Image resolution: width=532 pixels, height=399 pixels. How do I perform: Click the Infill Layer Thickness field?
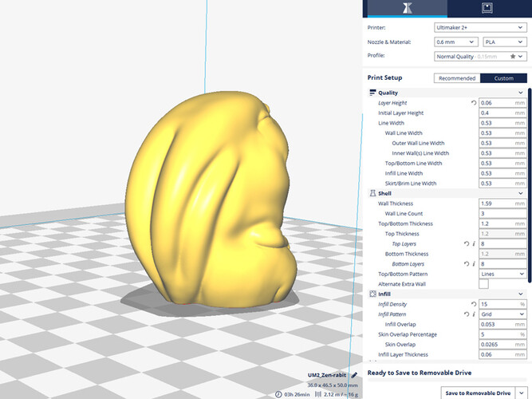pyautogui.click(x=502, y=354)
